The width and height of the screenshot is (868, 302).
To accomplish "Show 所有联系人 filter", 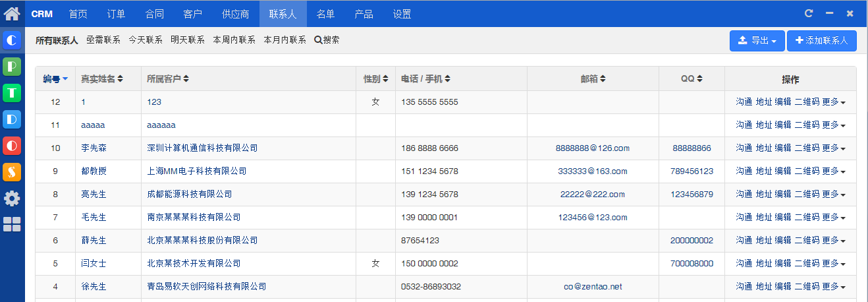I will point(57,40).
